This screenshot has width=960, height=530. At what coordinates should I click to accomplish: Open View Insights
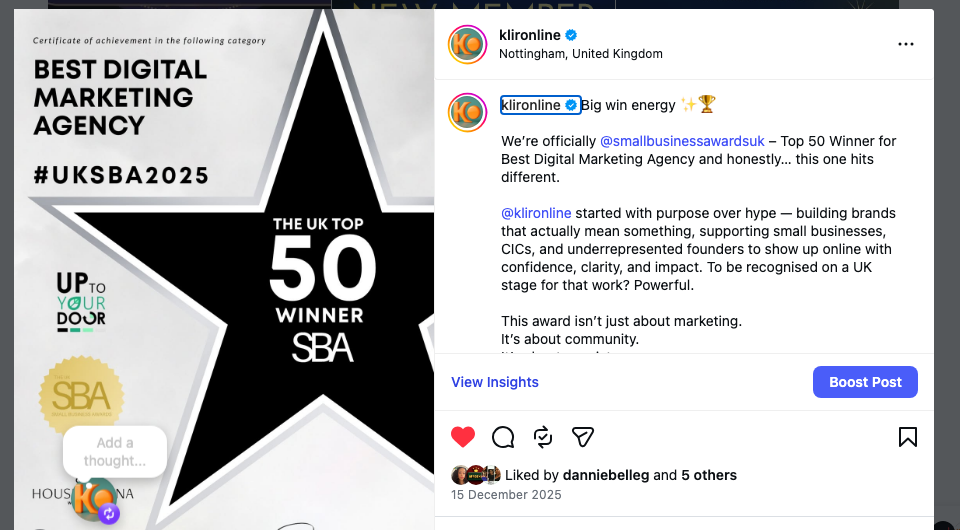coord(495,382)
